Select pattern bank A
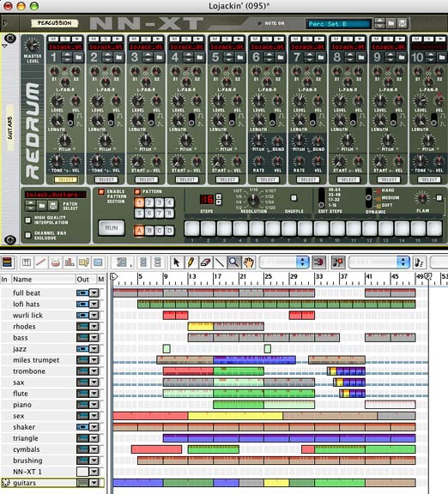 coord(139,231)
